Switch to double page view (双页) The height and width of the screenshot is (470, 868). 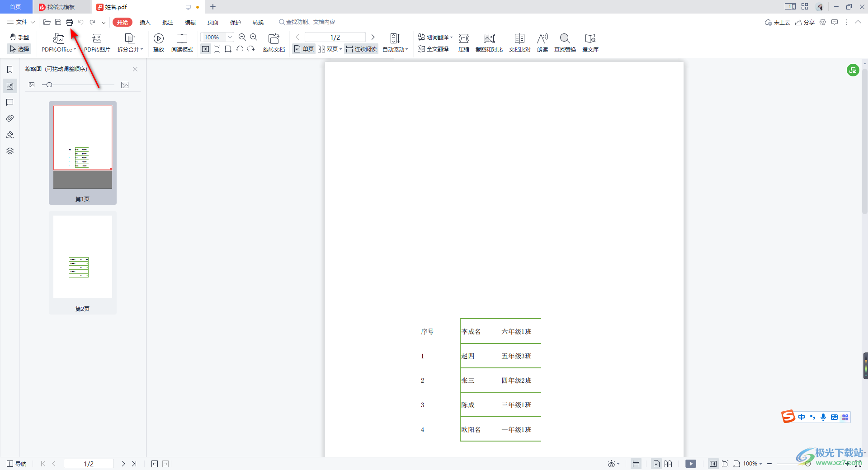click(x=329, y=49)
